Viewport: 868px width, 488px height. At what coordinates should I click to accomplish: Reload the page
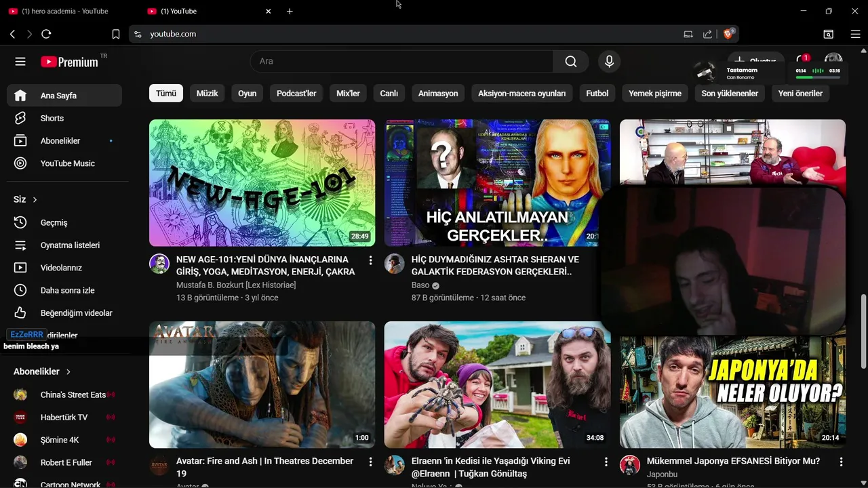click(x=46, y=34)
